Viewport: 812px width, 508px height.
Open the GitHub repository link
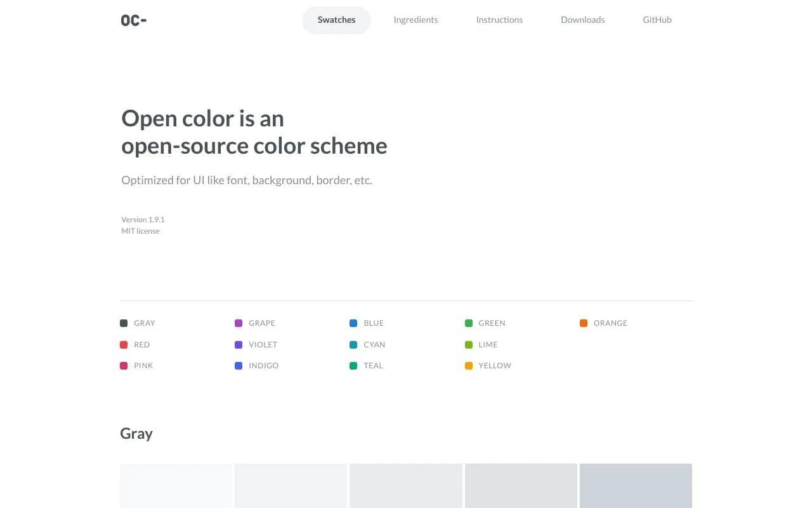pyautogui.click(x=657, y=20)
